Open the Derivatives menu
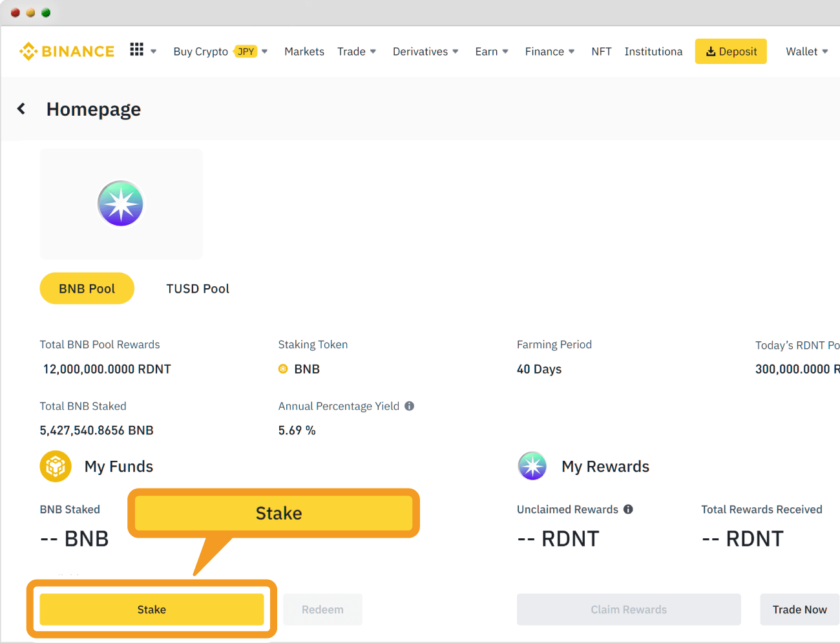840x643 pixels. 420,52
